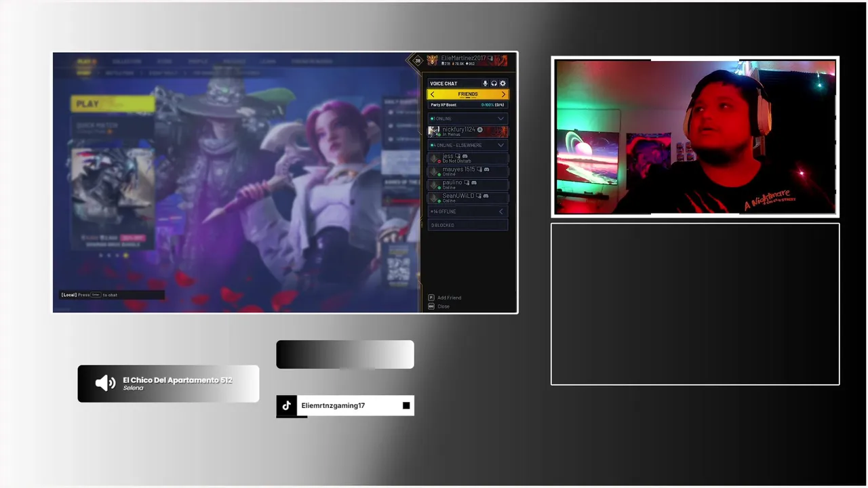Select the highlighted yellow carousel dot
The height and width of the screenshot is (488, 868).
coord(125,256)
